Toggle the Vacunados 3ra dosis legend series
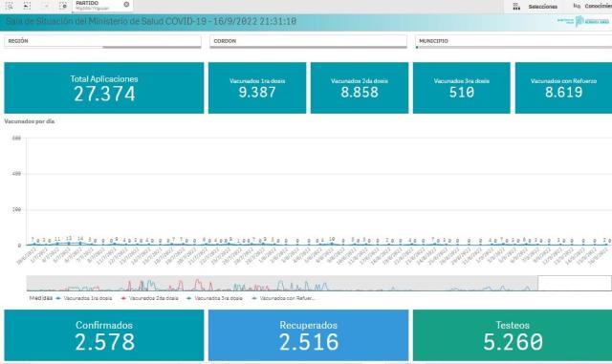612x364 pixels. click(x=215, y=298)
